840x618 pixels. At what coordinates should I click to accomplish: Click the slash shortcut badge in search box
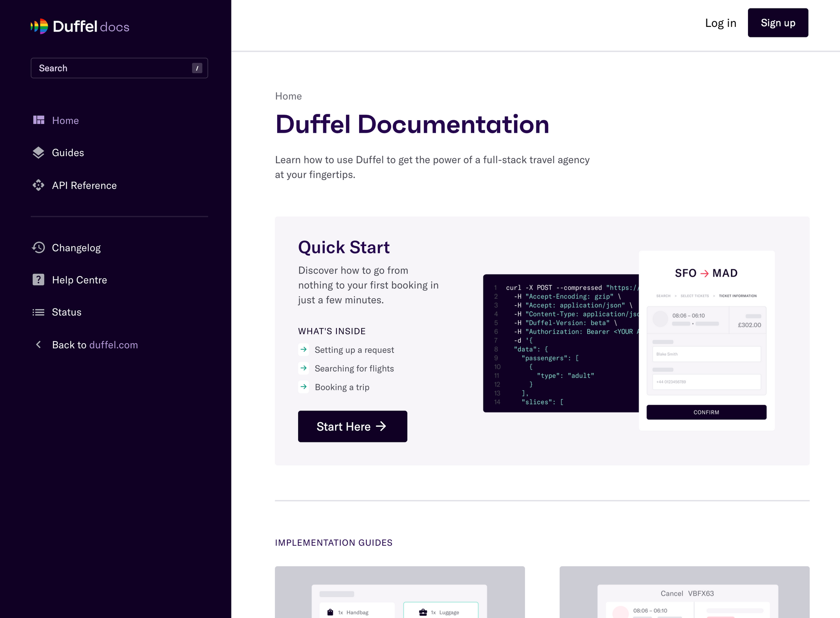click(x=197, y=68)
